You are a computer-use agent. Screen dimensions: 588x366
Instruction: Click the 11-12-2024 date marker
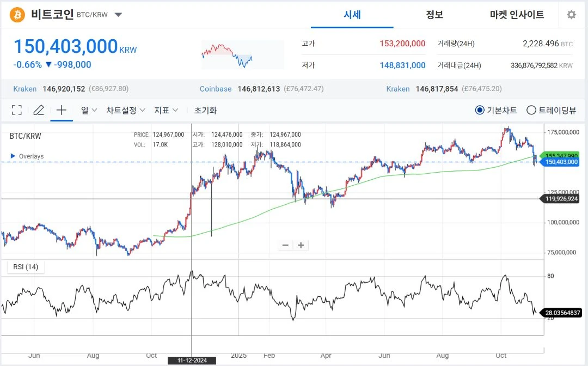(x=192, y=361)
